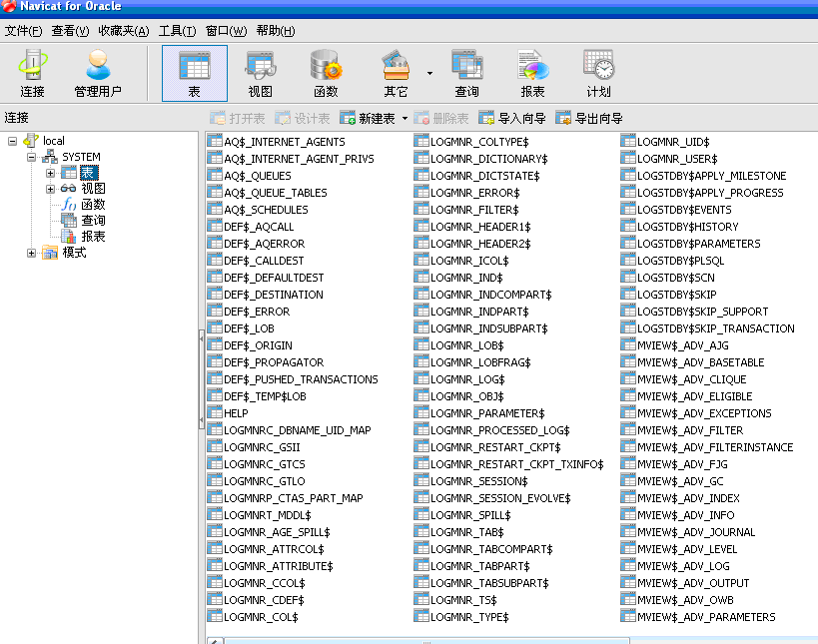Select the LOGMNRP_CTAS_PART_MAP table name
The height and width of the screenshot is (644, 818).
click(x=294, y=498)
